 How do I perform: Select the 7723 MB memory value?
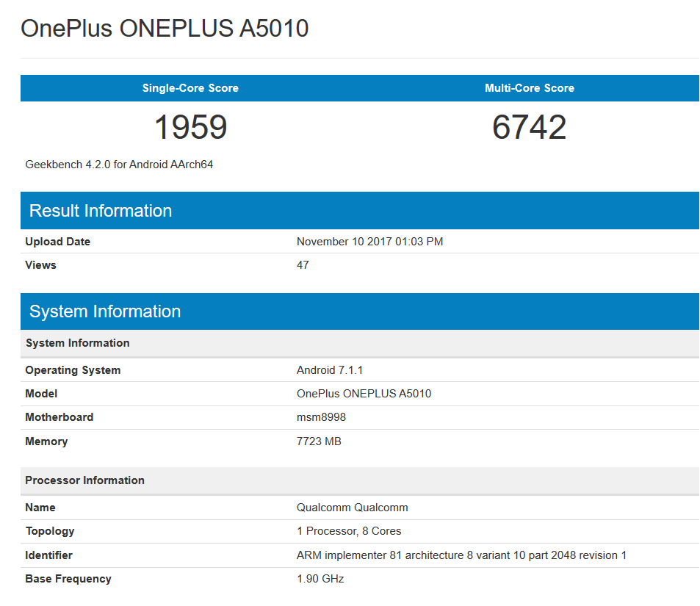[x=319, y=441]
